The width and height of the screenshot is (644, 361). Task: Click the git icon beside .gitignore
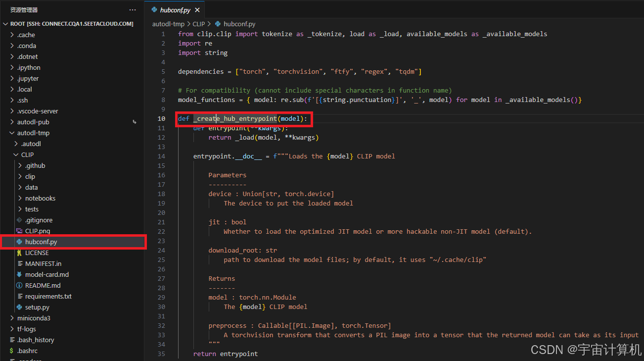point(20,220)
